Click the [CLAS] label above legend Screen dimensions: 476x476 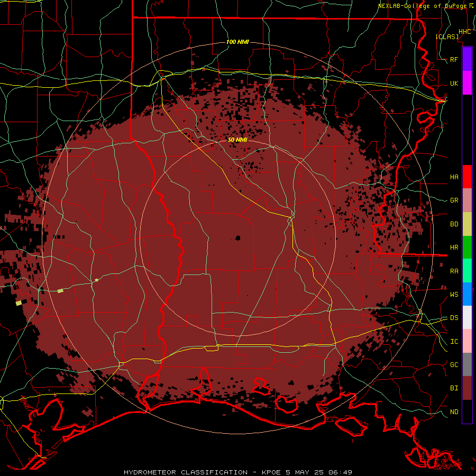[x=447, y=36]
